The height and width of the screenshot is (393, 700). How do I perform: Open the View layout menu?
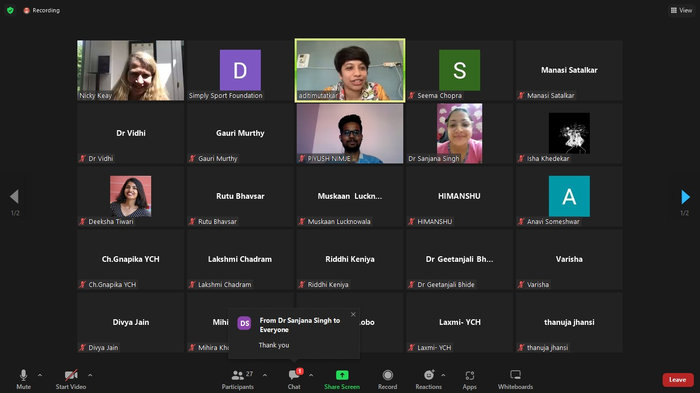(x=681, y=10)
